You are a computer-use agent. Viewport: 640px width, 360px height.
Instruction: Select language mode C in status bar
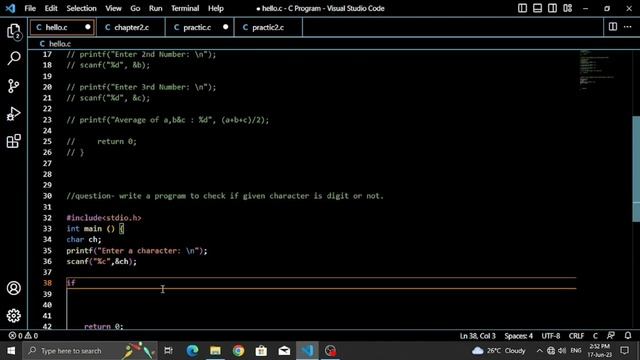pos(595,336)
